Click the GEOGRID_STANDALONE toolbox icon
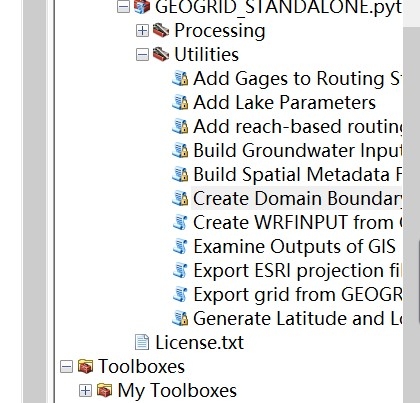This screenshot has width=420, height=403. (x=142, y=7)
